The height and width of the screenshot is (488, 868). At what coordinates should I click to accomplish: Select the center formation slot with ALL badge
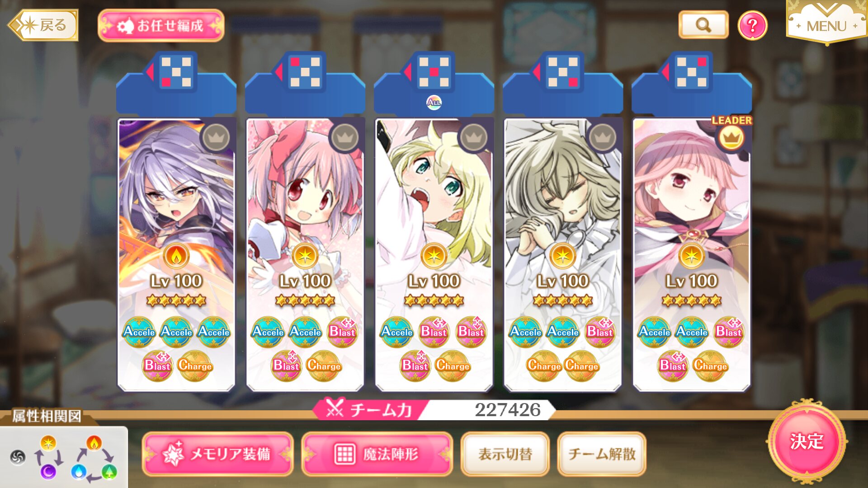434,82
